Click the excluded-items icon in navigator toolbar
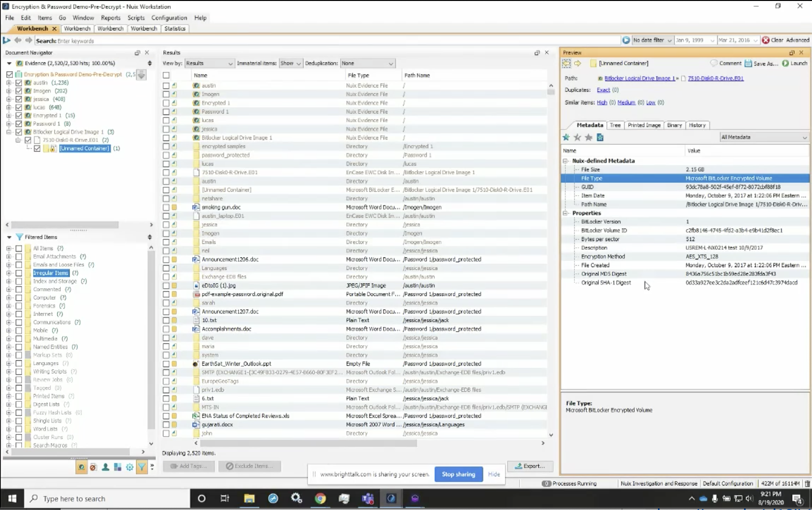Image resolution: width=812 pixels, height=510 pixels. coord(93,467)
